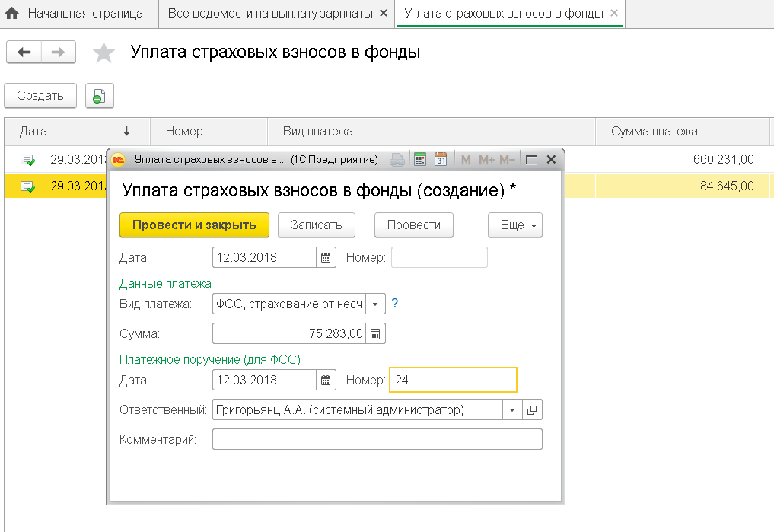
Task: Click the 1C logo in dialog title
Action: (x=118, y=159)
